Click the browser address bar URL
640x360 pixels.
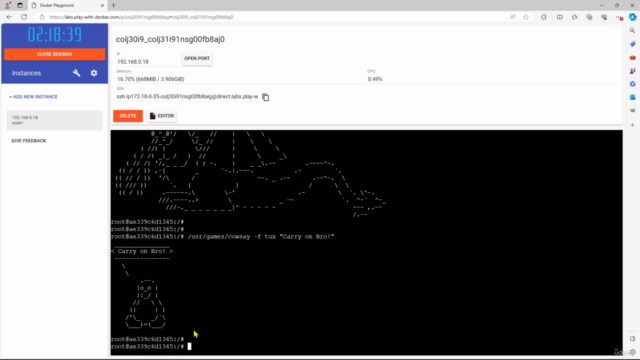click(x=141, y=17)
